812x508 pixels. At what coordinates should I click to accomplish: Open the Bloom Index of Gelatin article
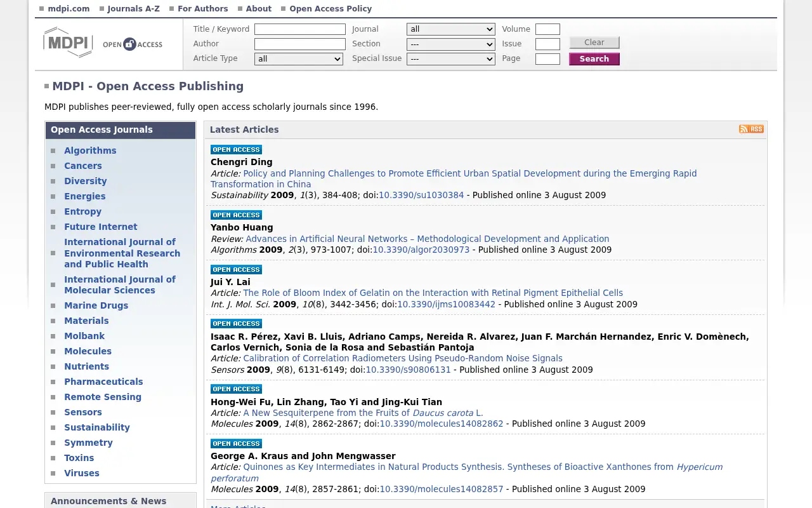(x=433, y=293)
